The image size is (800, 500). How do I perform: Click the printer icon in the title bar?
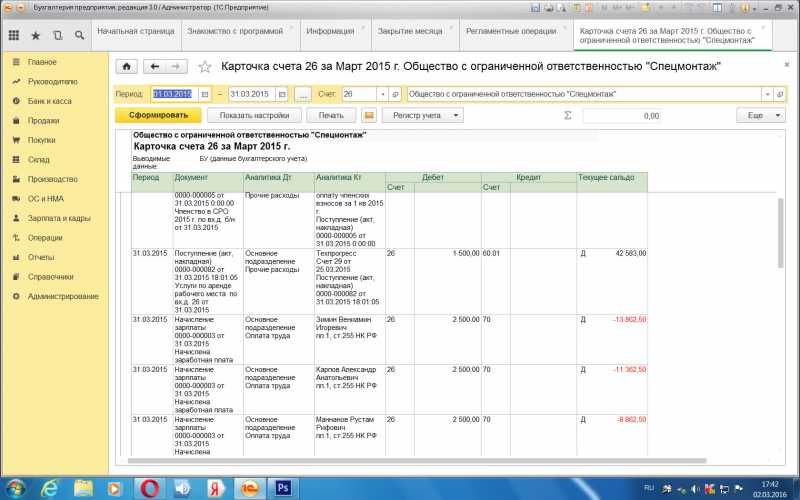(x=548, y=8)
